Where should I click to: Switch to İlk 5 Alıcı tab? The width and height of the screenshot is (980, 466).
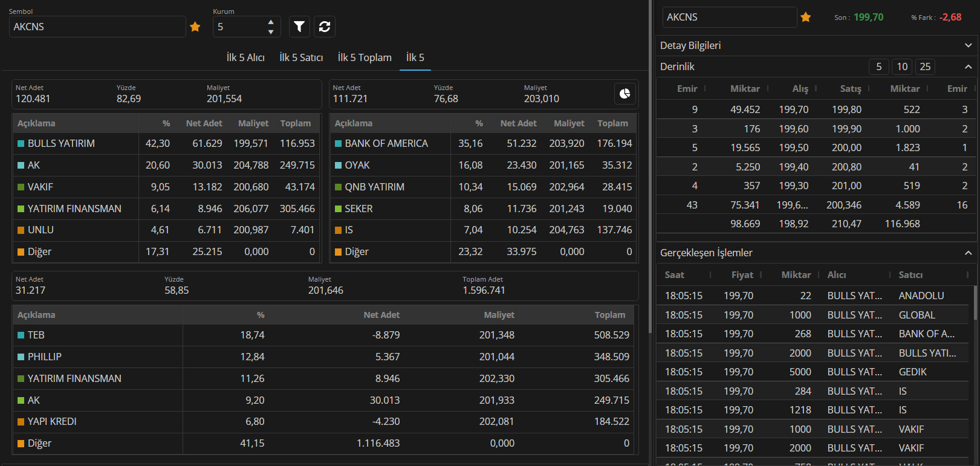click(245, 57)
